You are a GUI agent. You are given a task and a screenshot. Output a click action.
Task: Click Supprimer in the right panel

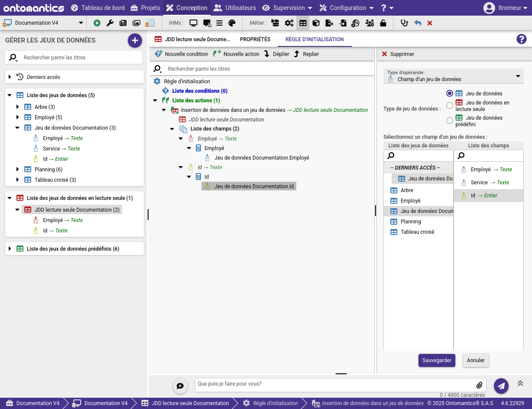[398, 54]
